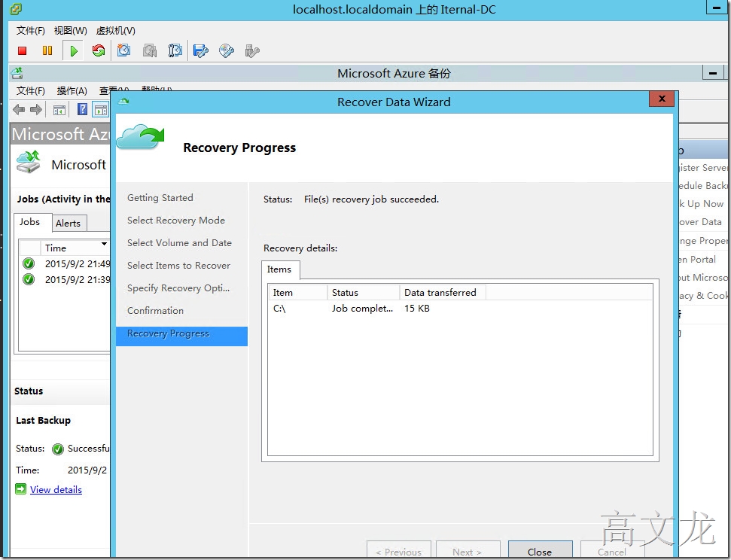
Task: Click the forward arrow in Azure Backup toolbar
Action: (36, 110)
